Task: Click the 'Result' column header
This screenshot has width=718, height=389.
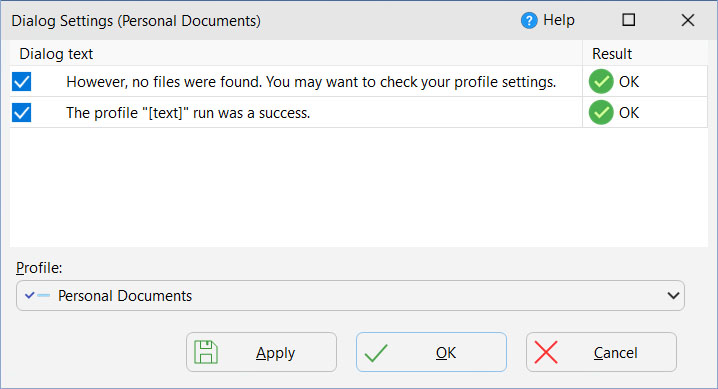Action: tap(645, 54)
